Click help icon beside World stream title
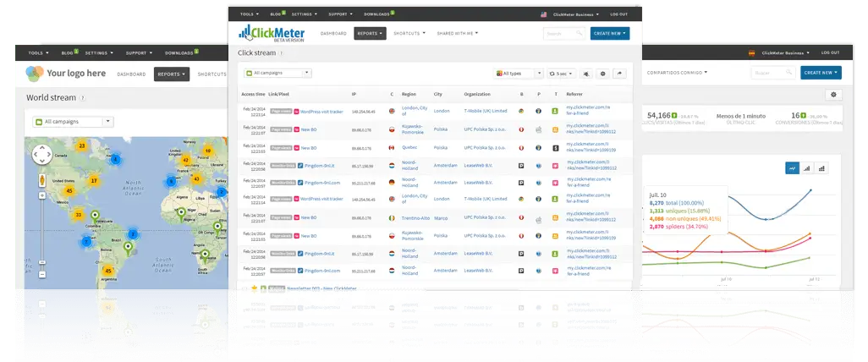The image size is (868, 362). click(x=82, y=98)
